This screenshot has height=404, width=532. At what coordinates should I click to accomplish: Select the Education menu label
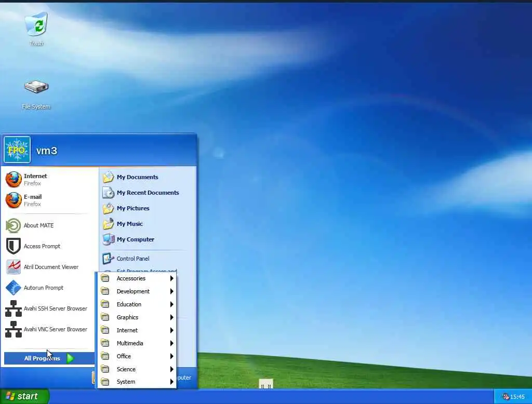[129, 304]
